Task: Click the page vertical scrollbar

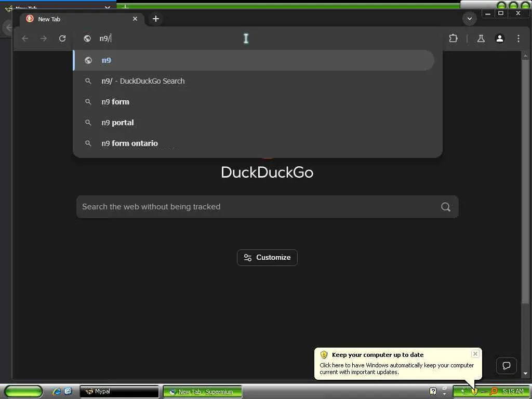Action: [x=525, y=181]
